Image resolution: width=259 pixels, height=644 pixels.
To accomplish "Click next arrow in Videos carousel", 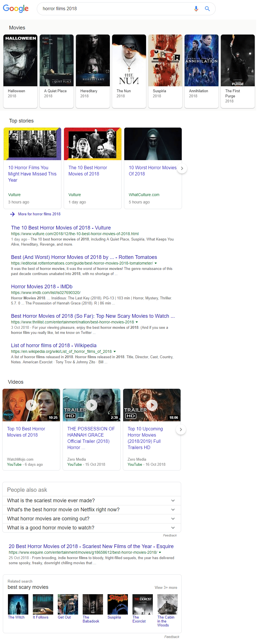I will [181, 430].
